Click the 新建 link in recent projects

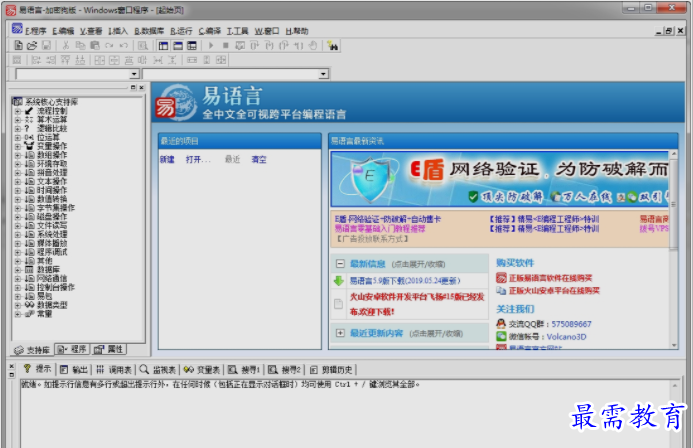(167, 159)
